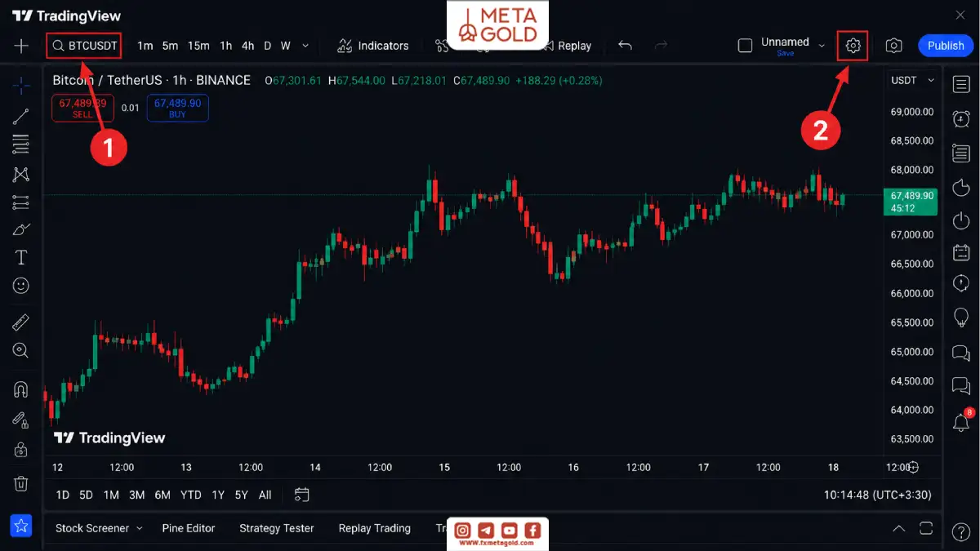Screen dimensions: 980x551
Task: Toggle stay in drawing mode pencil lock
Action: pyautogui.click(x=21, y=420)
